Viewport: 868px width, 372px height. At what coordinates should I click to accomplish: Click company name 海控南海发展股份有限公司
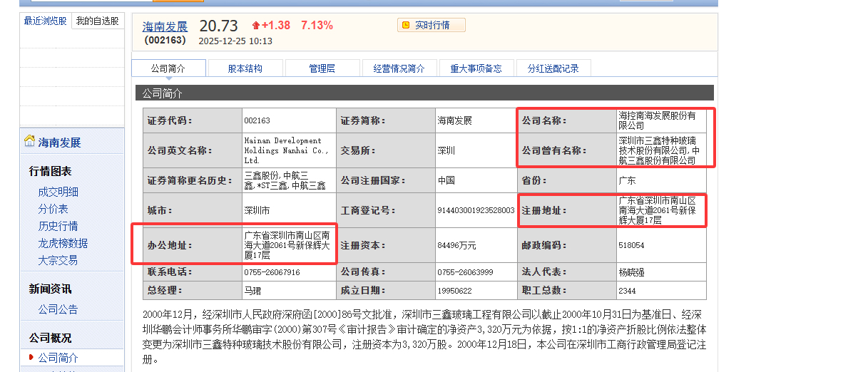coord(657,120)
